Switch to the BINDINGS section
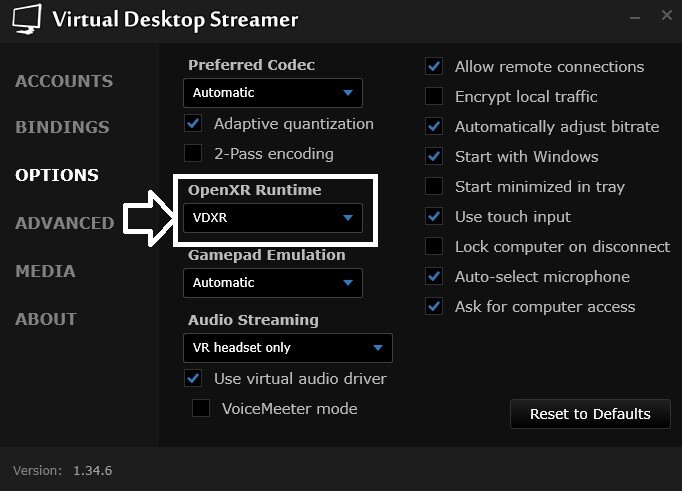 click(x=62, y=127)
